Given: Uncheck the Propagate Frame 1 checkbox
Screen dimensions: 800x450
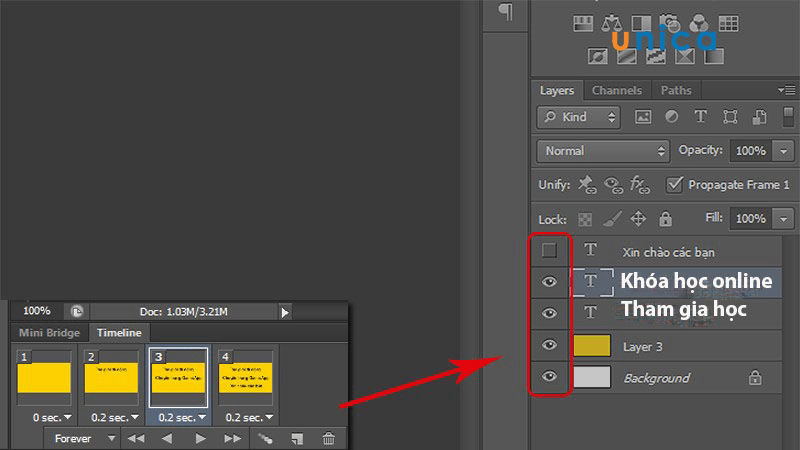Looking at the screenshot, I should [x=674, y=184].
